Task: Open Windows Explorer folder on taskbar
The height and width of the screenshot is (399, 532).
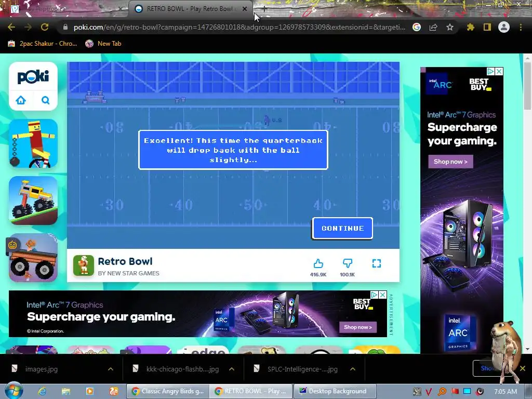Action: coord(66,391)
